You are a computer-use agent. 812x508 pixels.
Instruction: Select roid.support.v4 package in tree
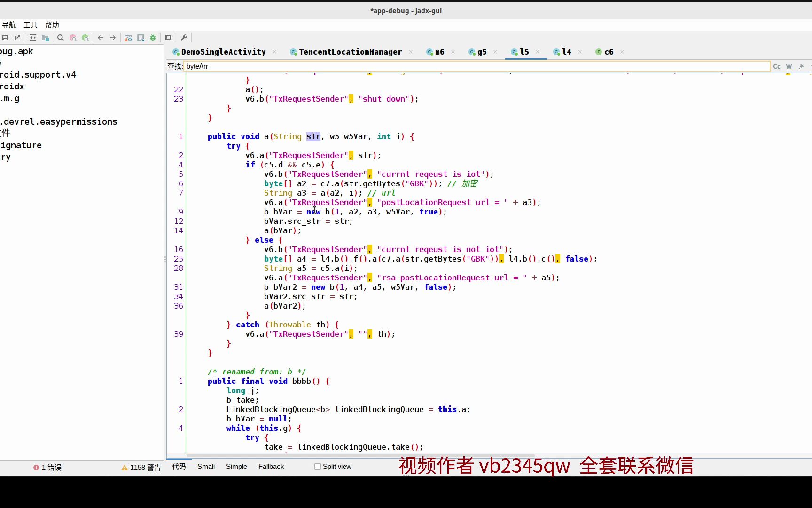click(x=38, y=75)
